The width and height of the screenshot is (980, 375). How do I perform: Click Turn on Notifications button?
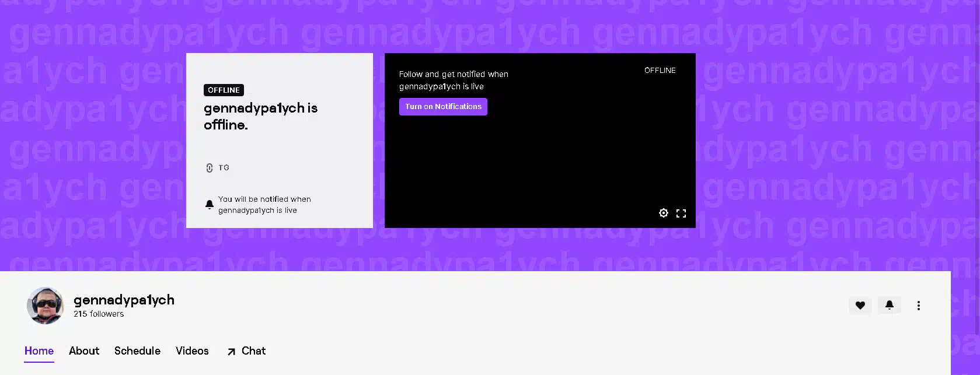pos(443,107)
